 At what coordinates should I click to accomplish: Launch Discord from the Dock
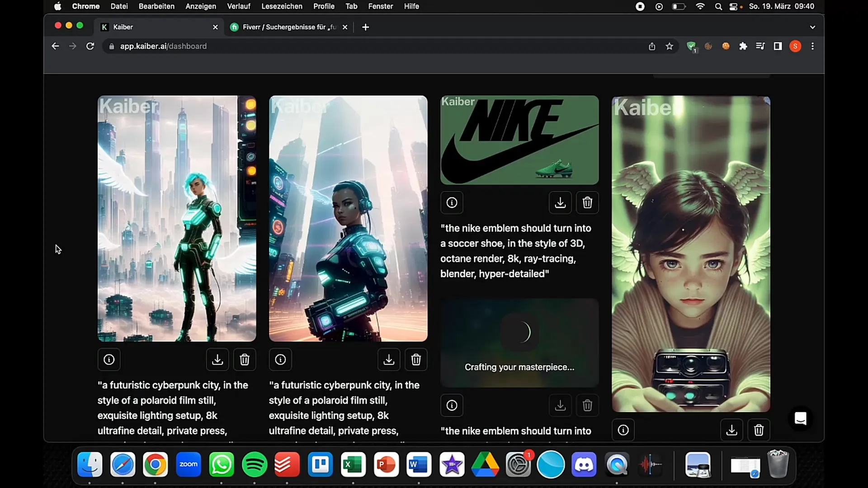point(584,465)
